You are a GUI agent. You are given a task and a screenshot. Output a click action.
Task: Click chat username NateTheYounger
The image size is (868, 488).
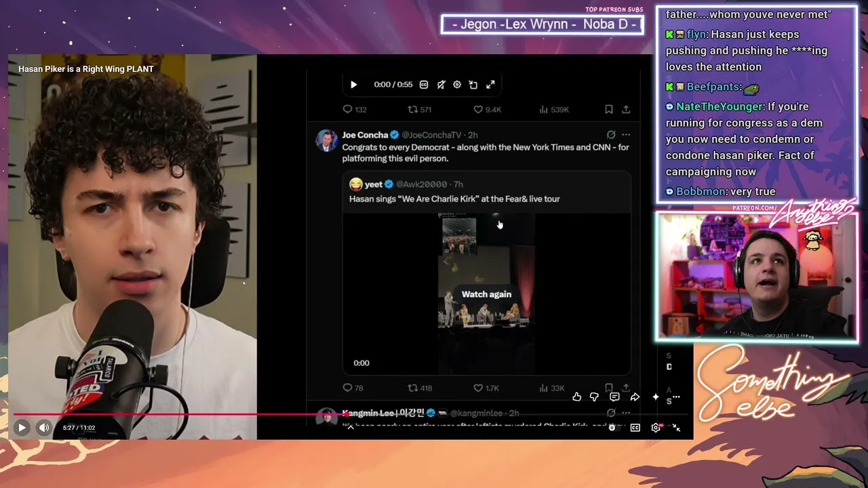point(719,106)
